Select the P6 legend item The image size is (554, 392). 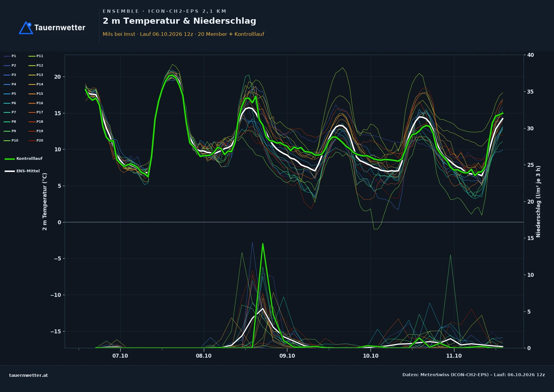click(10, 103)
